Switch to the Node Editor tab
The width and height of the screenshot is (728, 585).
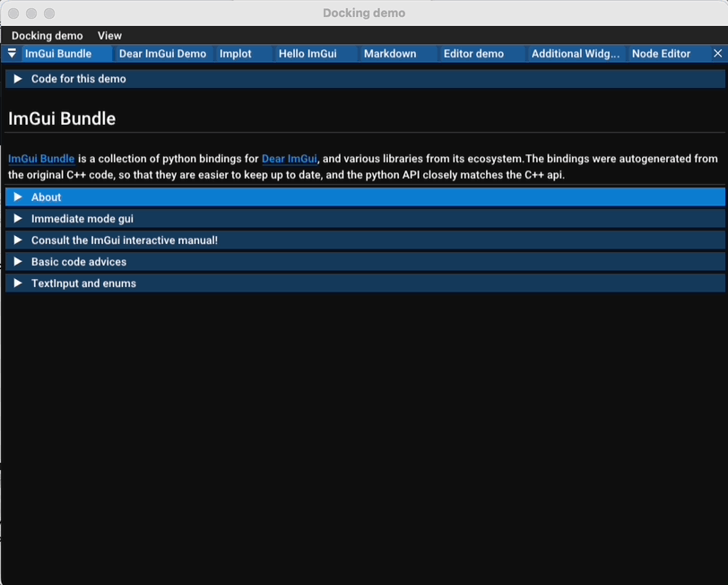point(668,54)
